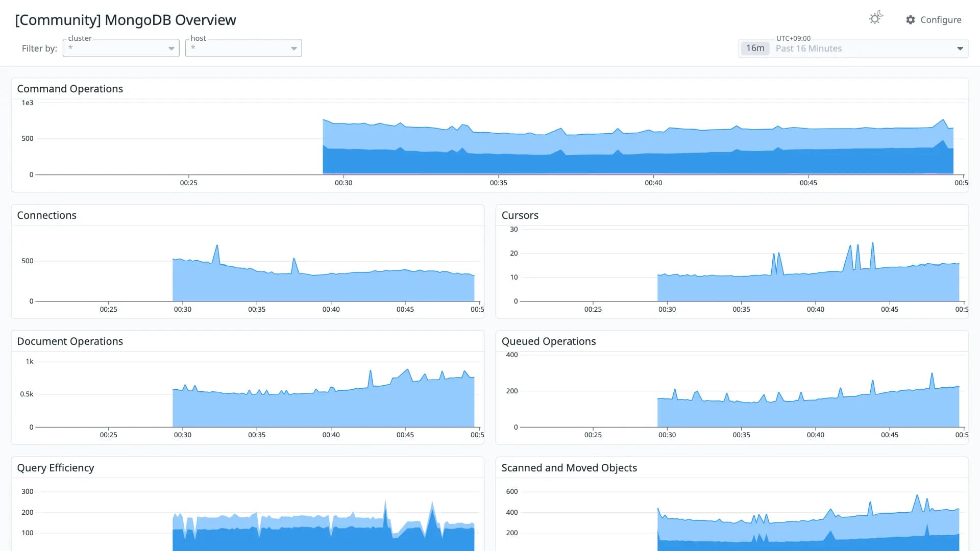This screenshot has height=551, width=980.
Task: Click the 00:45 tick label in Cursors chart
Action: coord(890,309)
